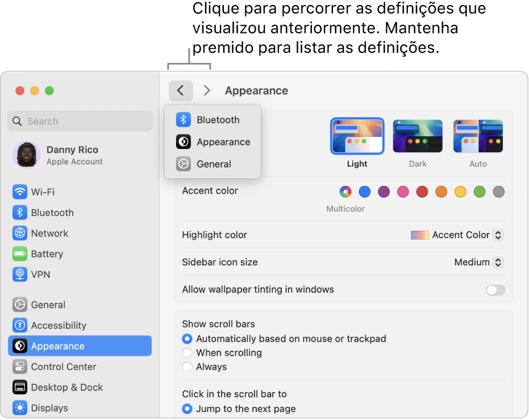
Task: Click the Desktop & Dock icon
Action: (x=20, y=387)
